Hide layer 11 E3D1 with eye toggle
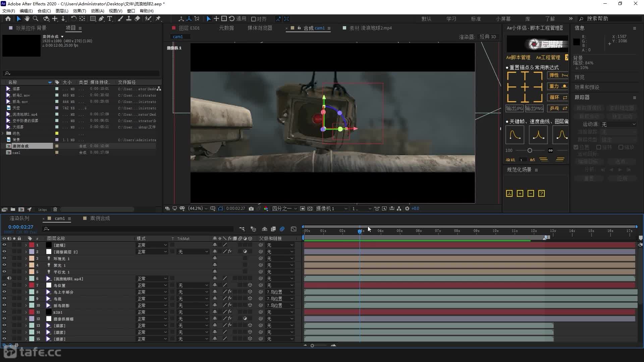Image resolution: width=644 pixels, height=362 pixels. [4, 312]
